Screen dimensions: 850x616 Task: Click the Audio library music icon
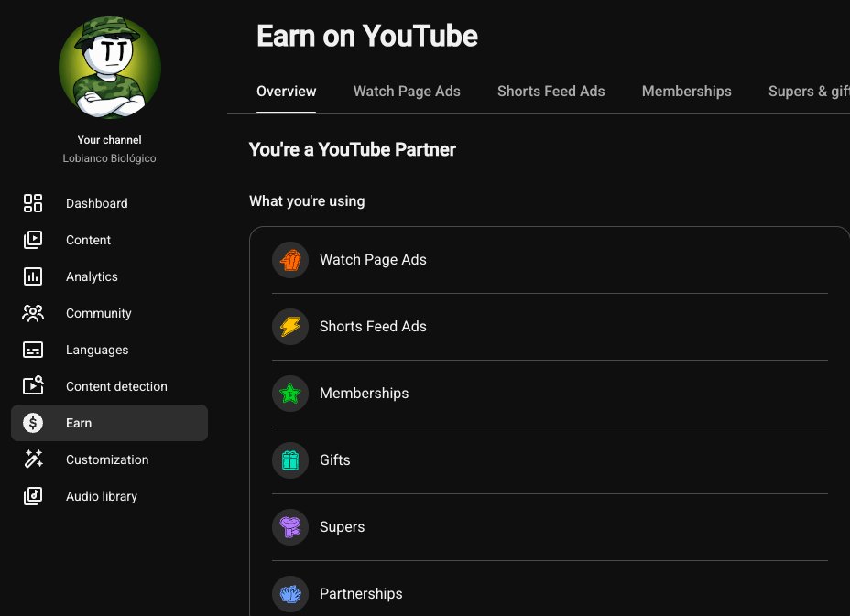(x=33, y=496)
